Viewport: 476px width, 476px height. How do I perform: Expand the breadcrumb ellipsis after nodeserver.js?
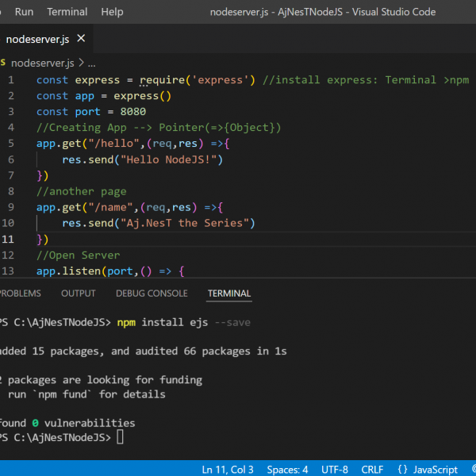[91, 63]
